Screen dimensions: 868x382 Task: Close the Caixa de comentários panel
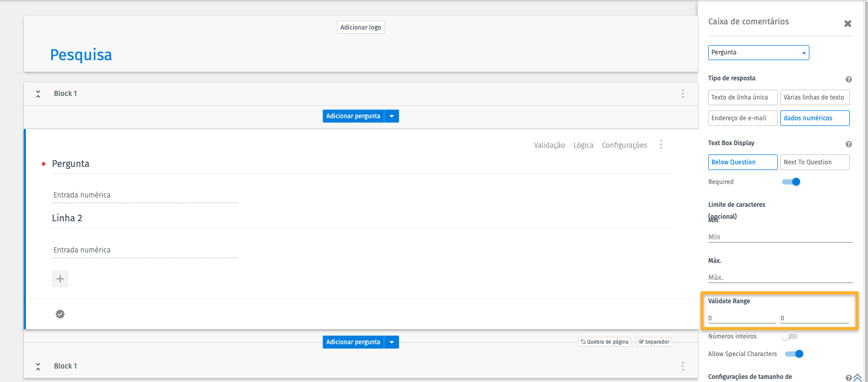(848, 23)
